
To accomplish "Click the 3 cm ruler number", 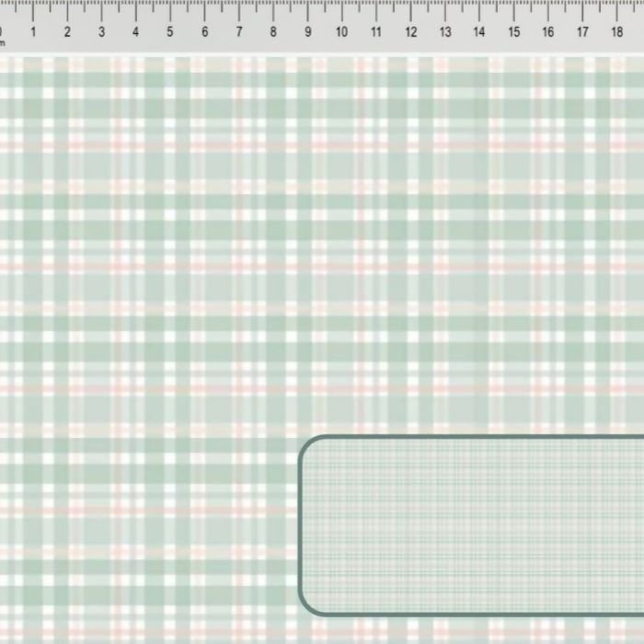I will click(101, 32).
